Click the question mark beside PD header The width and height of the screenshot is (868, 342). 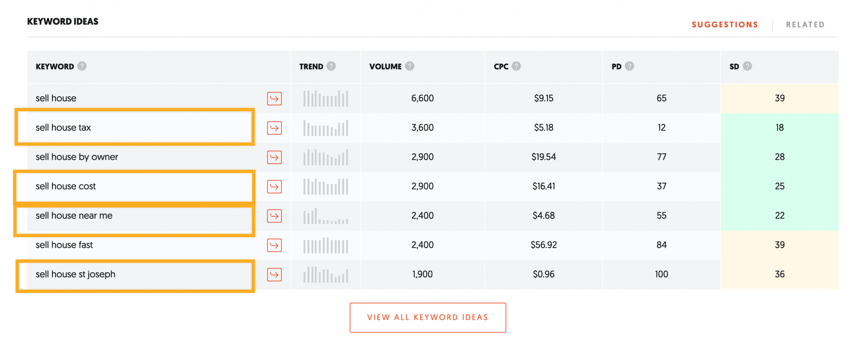pos(629,66)
